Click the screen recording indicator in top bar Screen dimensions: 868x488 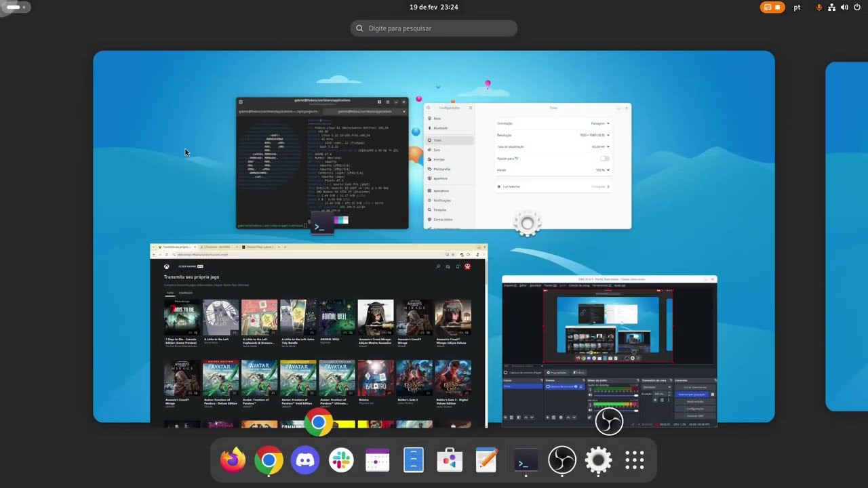[772, 7]
